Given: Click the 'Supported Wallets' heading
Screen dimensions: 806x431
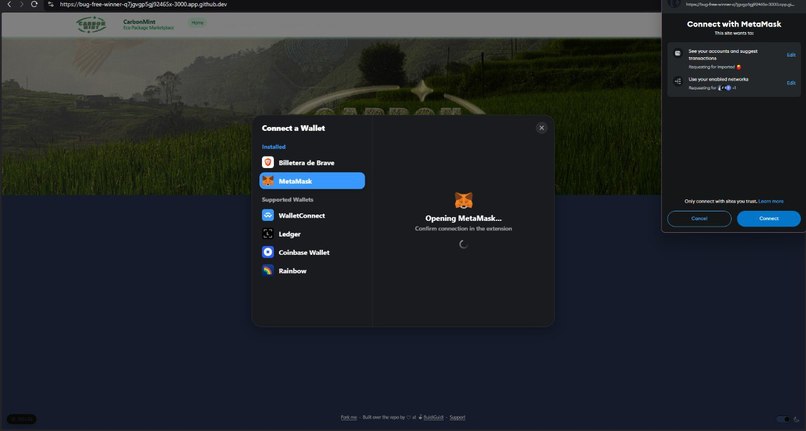Looking at the screenshot, I should tap(287, 200).
